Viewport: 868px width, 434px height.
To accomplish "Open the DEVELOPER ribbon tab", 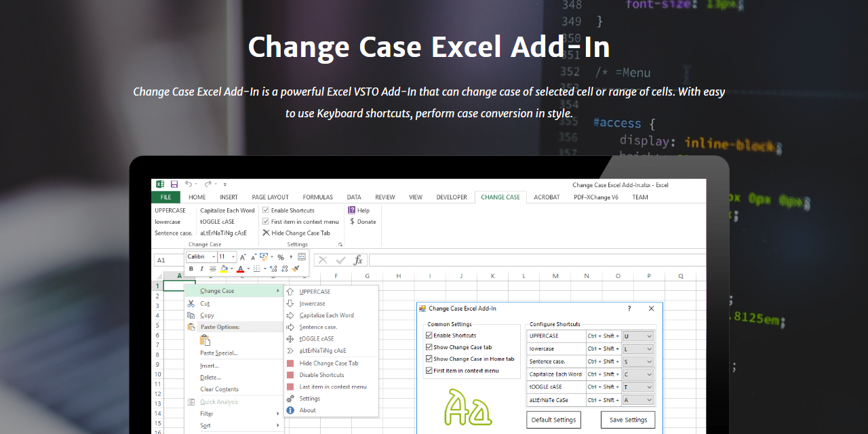I will 452,197.
